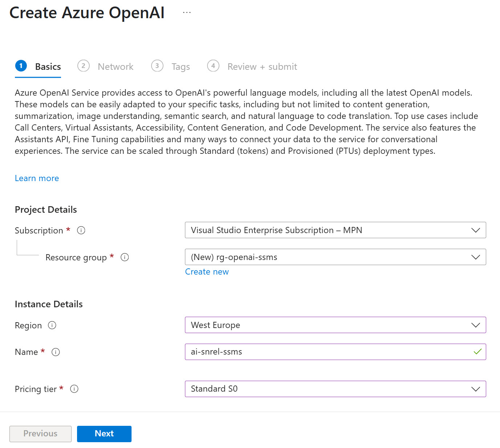Click the Region info icon
The image size is (500, 448).
pos(52,325)
